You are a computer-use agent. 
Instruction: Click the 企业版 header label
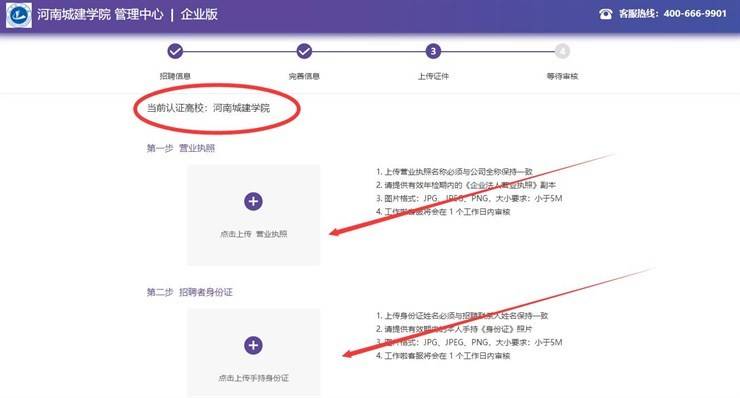pyautogui.click(x=199, y=14)
